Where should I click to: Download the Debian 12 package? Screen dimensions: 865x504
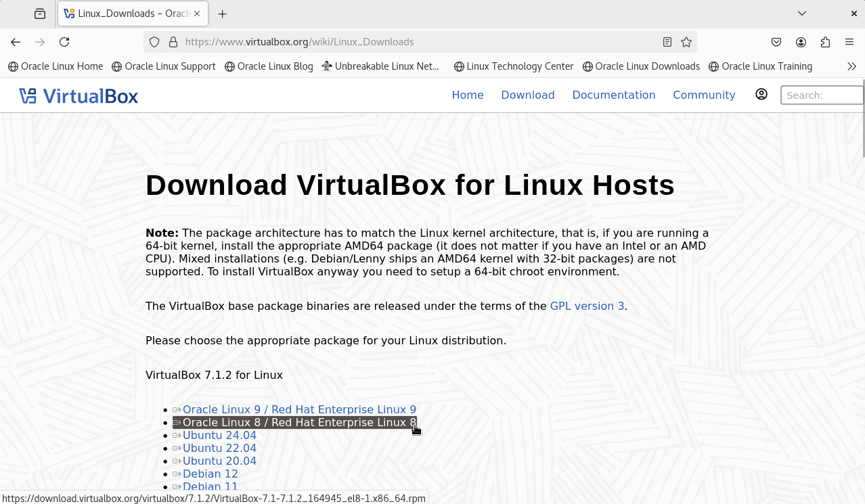tap(210, 474)
